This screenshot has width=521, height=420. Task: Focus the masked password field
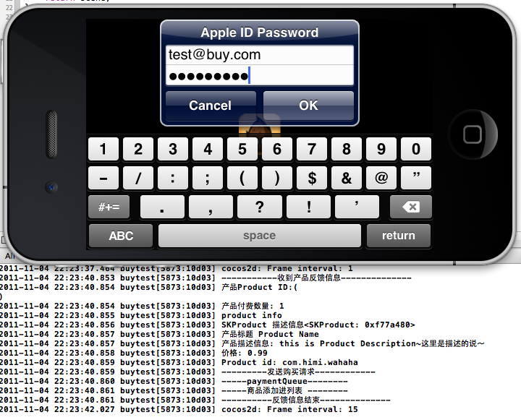[x=260, y=76]
